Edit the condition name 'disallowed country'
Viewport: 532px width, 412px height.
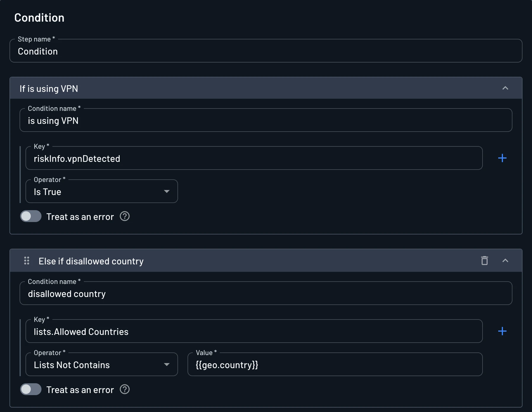[266, 293]
